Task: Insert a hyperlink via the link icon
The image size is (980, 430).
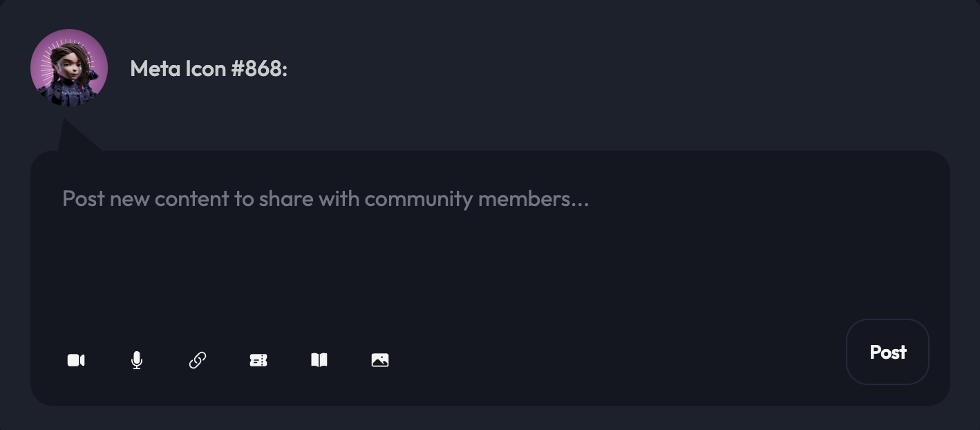Action: tap(198, 360)
